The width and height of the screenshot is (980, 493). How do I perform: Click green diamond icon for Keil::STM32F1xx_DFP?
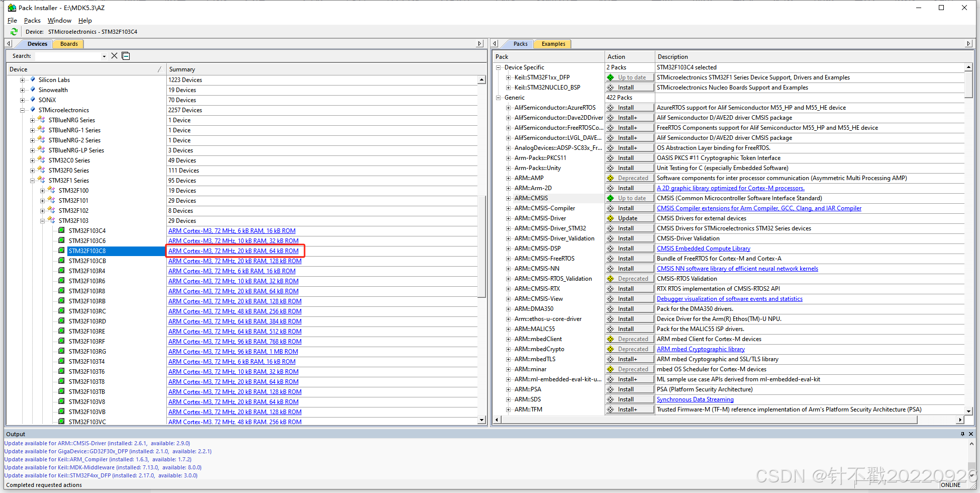pyautogui.click(x=611, y=77)
